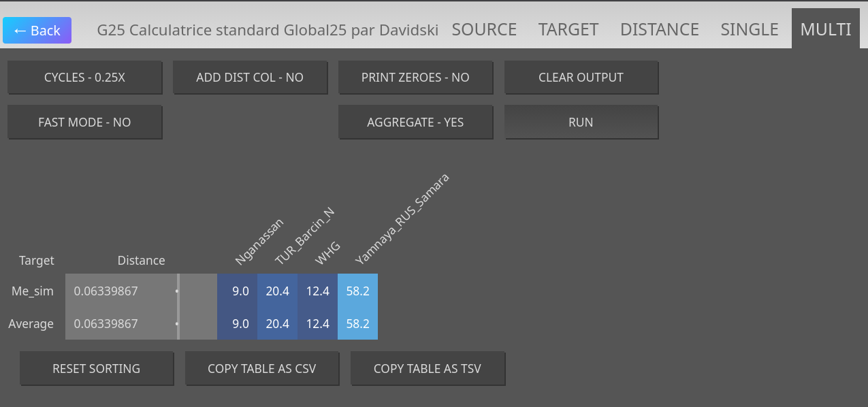Click RESET SORTING button
Screen dimensions: 868x407
tap(97, 369)
